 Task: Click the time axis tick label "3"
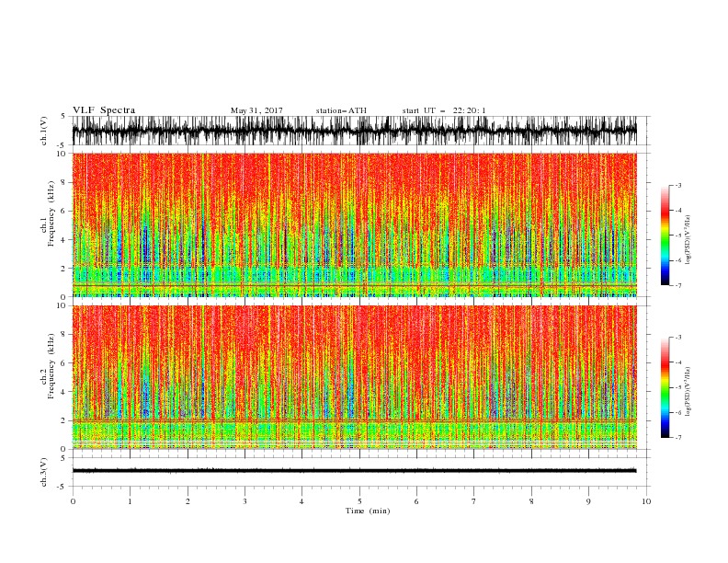pos(245,501)
